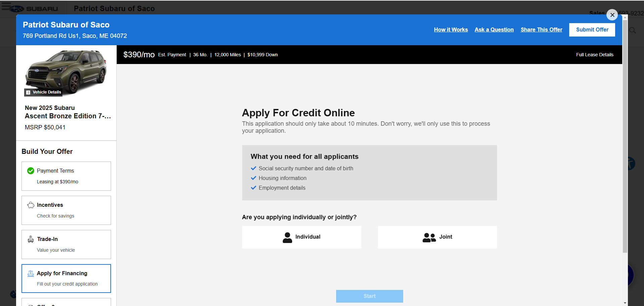The image size is (644, 306).
Task: Choose Individual applicant option
Action: point(302,237)
